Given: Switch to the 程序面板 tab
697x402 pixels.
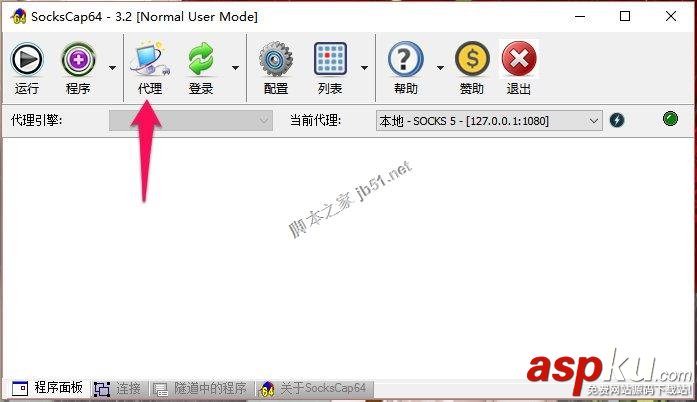Looking at the screenshot, I should point(47,388).
